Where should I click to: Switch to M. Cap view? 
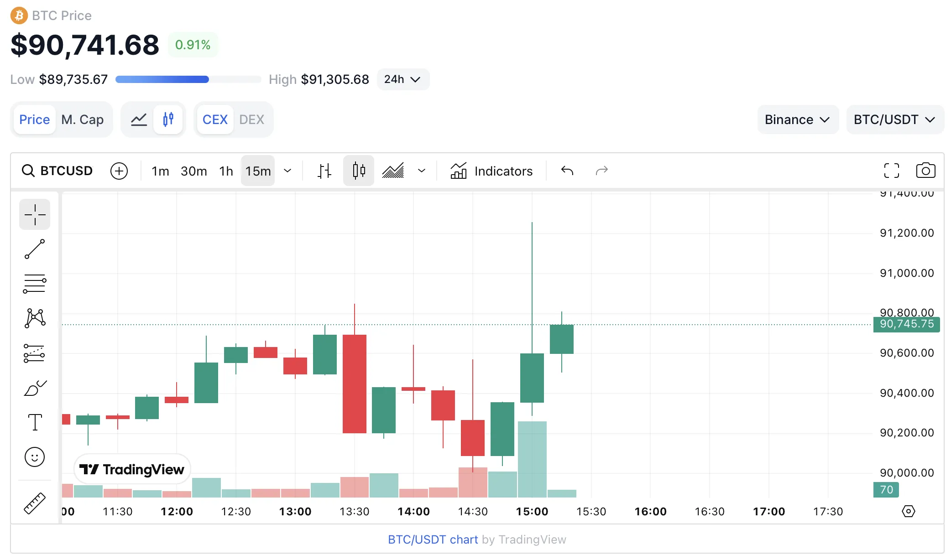pyautogui.click(x=83, y=119)
